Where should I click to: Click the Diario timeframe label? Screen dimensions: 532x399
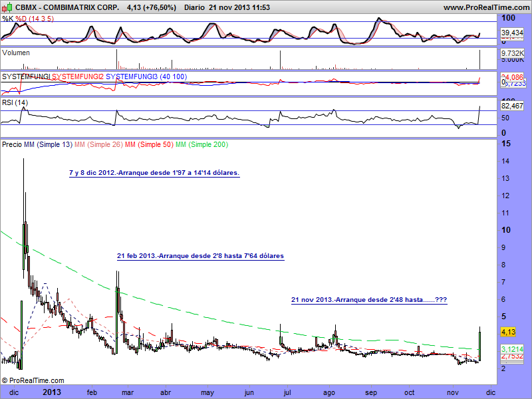(x=194, y=7)
